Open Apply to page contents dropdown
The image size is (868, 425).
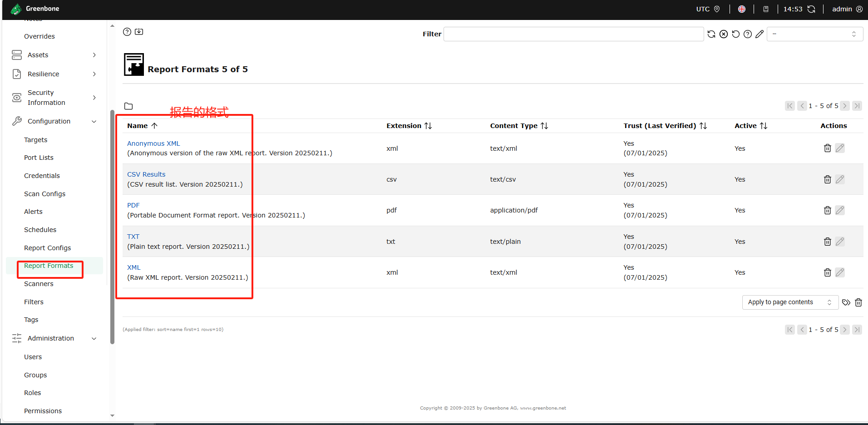click(790, 302)
